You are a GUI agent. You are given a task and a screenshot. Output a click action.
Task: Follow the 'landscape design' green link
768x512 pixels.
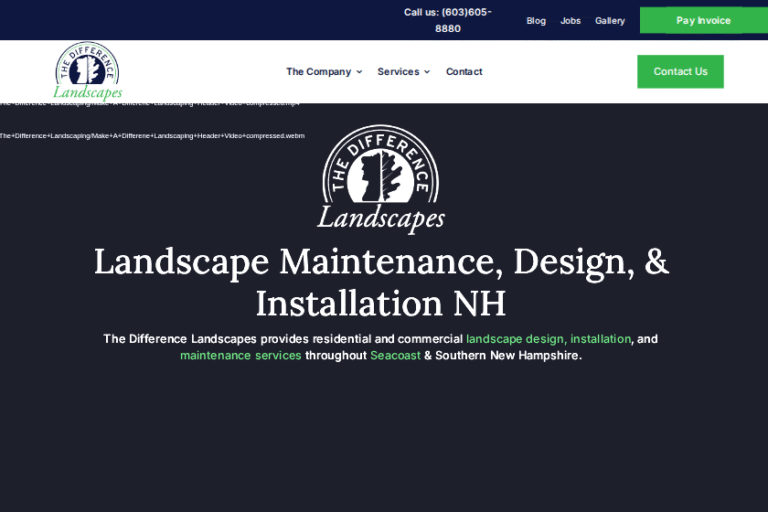515,339
